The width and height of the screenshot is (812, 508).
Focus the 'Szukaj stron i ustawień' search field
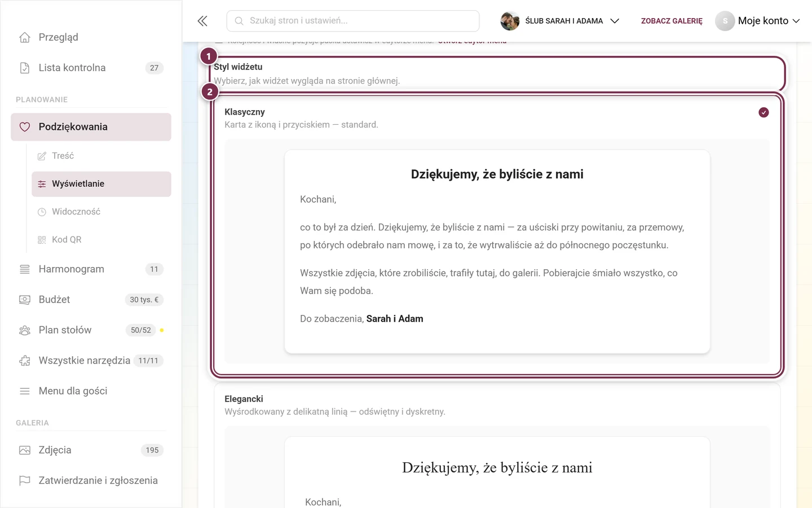(353, 21)
